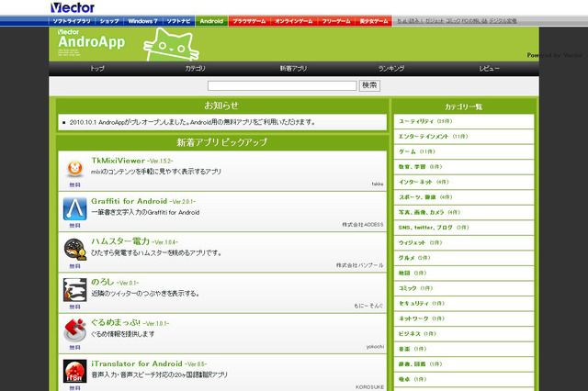Click the author name yokochi
The image size is (588, 391).
[x=375, y=346]
